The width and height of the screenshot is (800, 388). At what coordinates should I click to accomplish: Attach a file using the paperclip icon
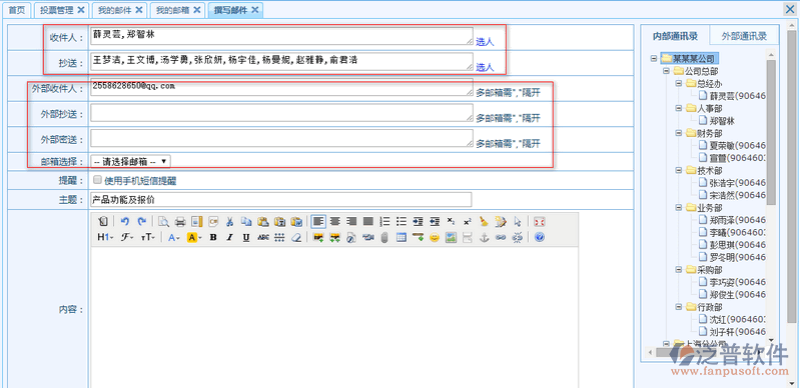385,238
